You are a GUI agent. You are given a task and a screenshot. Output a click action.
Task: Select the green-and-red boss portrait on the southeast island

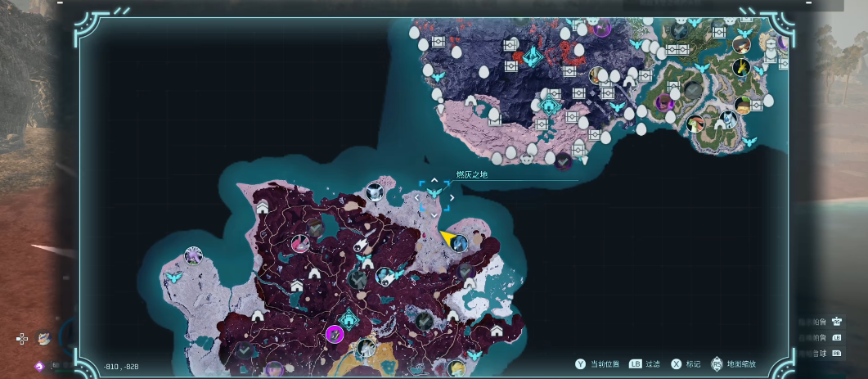[x=695, y=123]
